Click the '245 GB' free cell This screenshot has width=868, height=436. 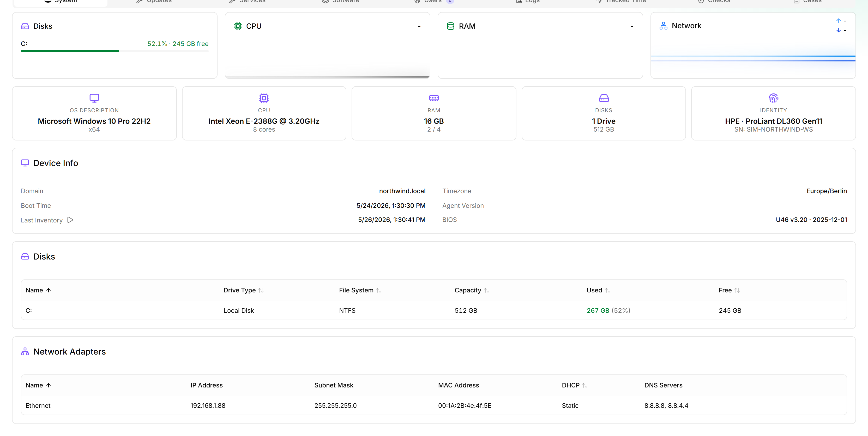point(730,311)
